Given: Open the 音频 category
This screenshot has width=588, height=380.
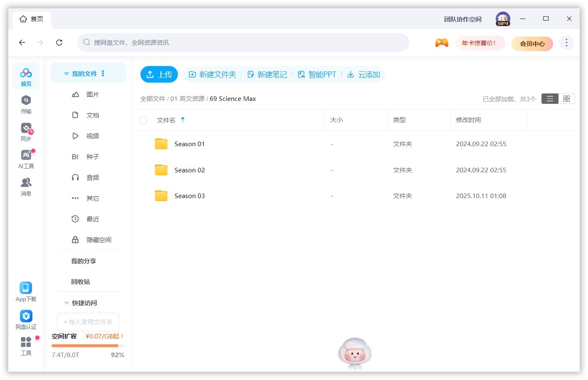Looking at the screenshot, I should point(92,177).
